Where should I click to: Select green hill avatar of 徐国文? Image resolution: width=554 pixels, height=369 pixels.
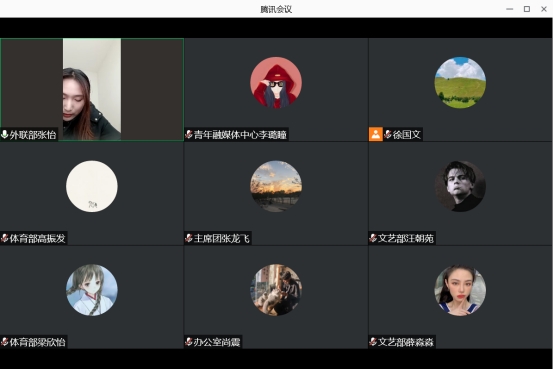click(x=460, y=83)
